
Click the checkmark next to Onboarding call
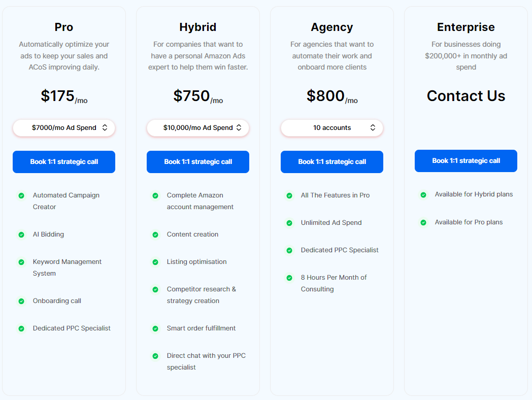click(x=21, y=302)
